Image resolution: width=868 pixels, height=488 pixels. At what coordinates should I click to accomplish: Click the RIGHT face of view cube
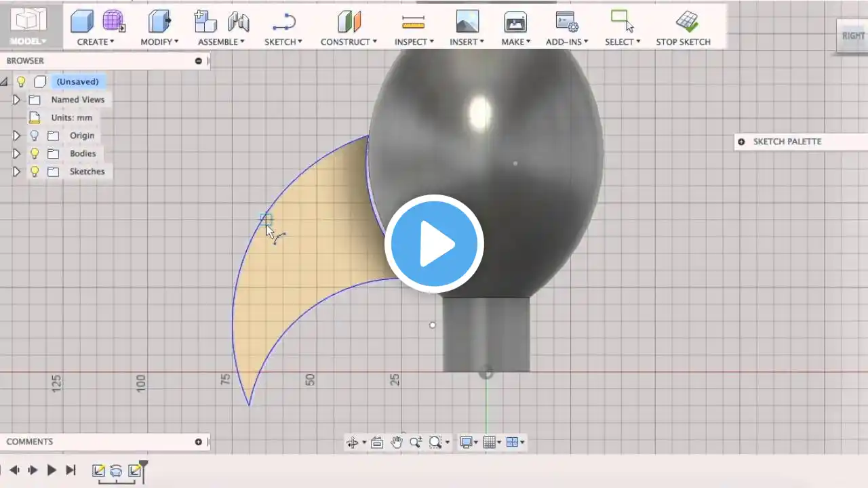click(853, 35)
